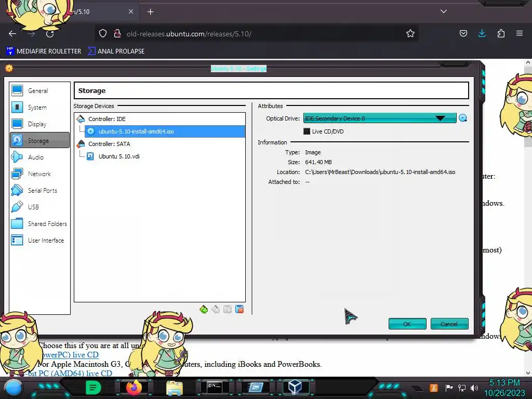Click the browser page vertical scrollbar
Image resolution: width=532 pixels, height=399 pixels.
coord(528,217)
